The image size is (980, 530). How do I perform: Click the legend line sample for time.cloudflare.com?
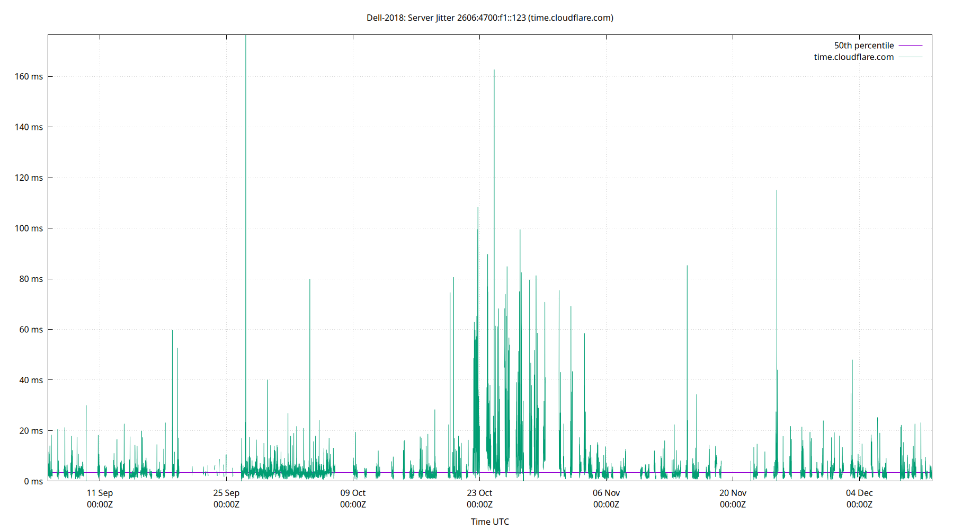tap(910, 57)
